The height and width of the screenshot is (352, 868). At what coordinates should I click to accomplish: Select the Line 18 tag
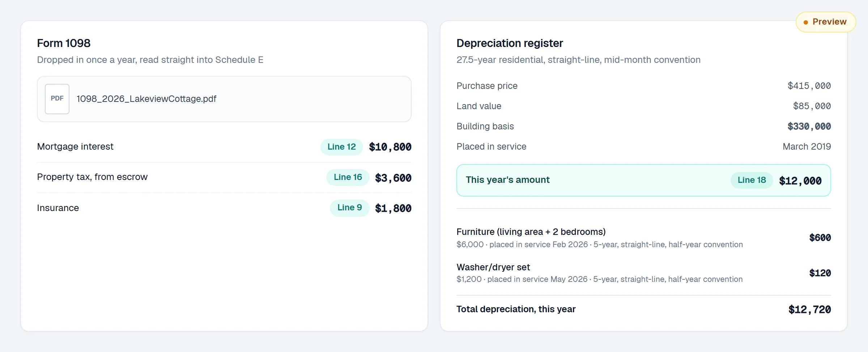(x=752, y=180)
